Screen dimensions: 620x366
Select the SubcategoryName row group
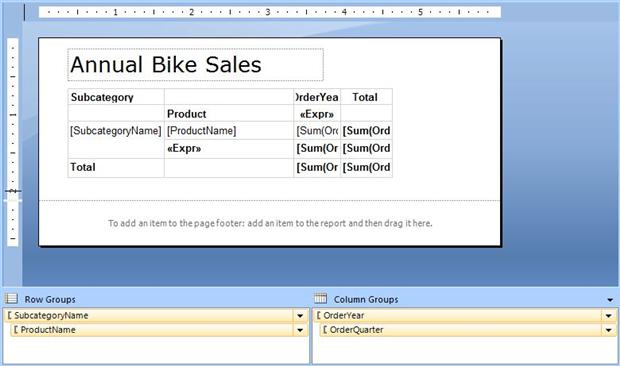150,315
